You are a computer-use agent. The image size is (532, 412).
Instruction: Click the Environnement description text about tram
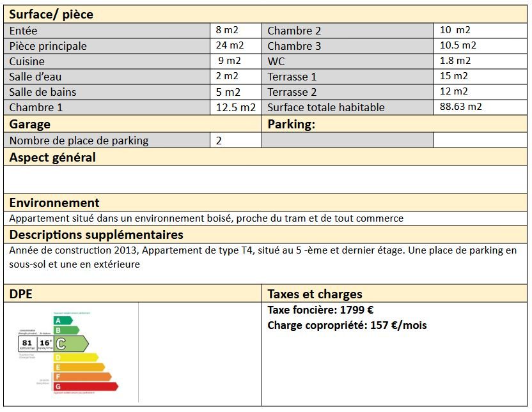coord(207,218)
